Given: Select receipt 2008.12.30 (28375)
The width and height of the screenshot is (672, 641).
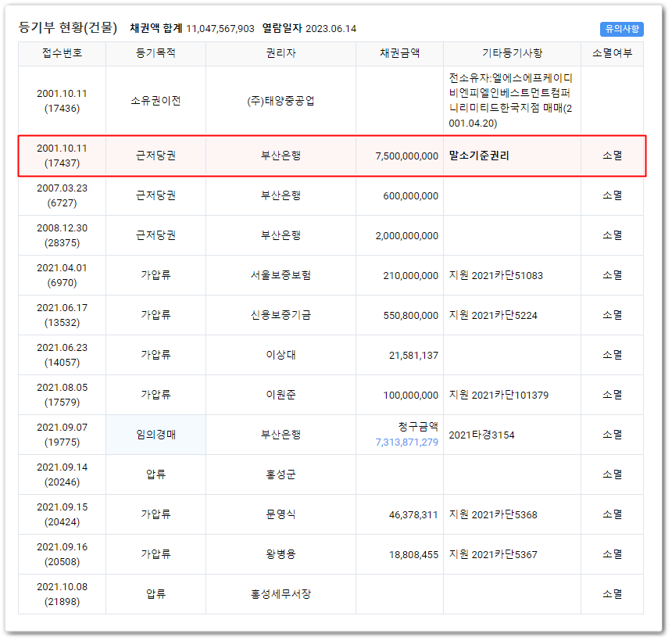Looking at the screenshot, I should coord(63,235).
